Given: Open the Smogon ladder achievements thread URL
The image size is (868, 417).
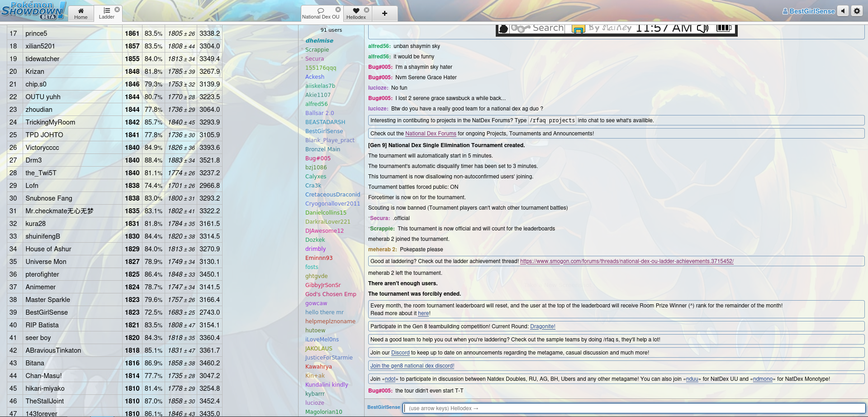Looking at the screenshot, I should pyautogui.click(x=626, y=261).
